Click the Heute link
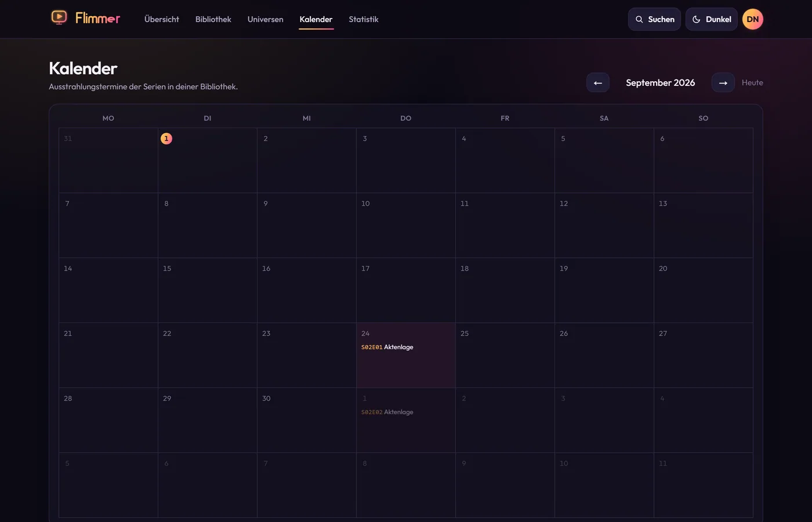The image size is (812, 522). (752, 82)
